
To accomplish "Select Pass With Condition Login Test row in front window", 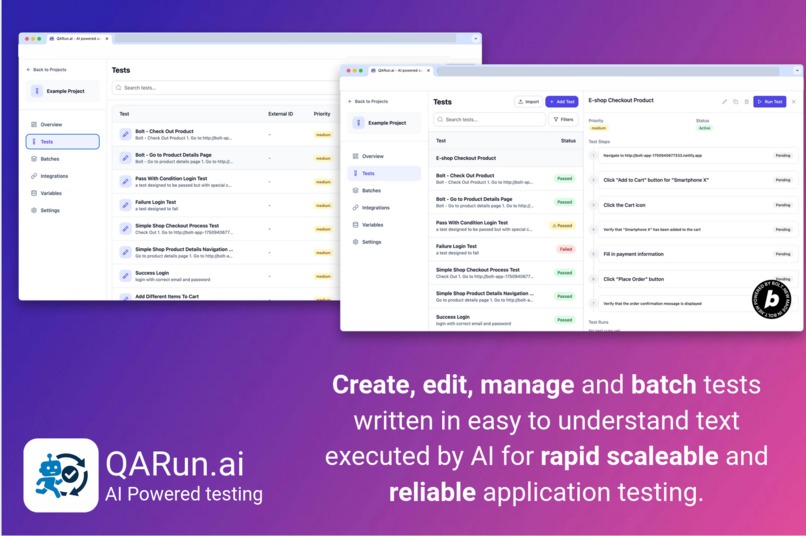I will tap(506, 226).
